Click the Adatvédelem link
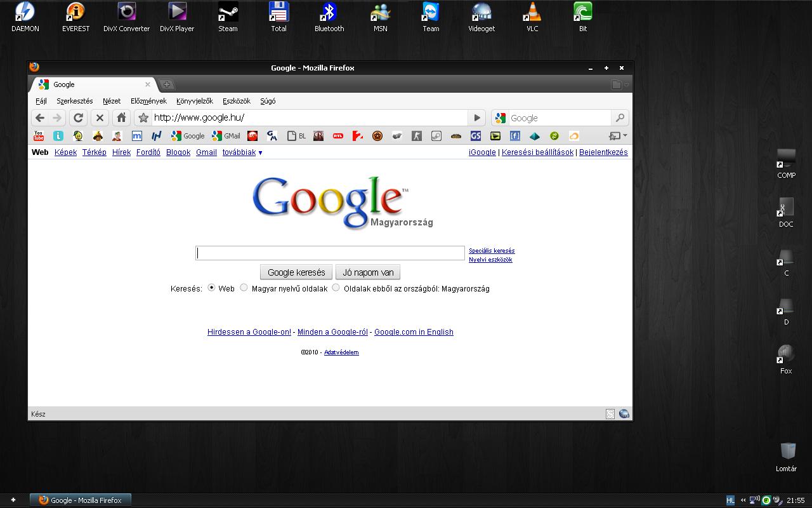Image resolution: width=812 pixels, height=508 pixels. pyautogui.click(x=341, y=352)
